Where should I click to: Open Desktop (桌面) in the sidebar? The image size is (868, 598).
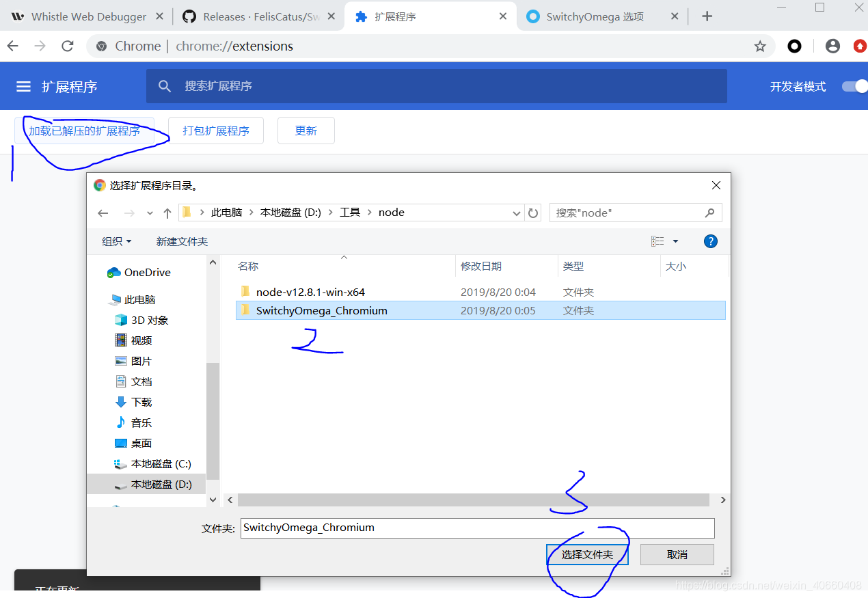[133, 443]
